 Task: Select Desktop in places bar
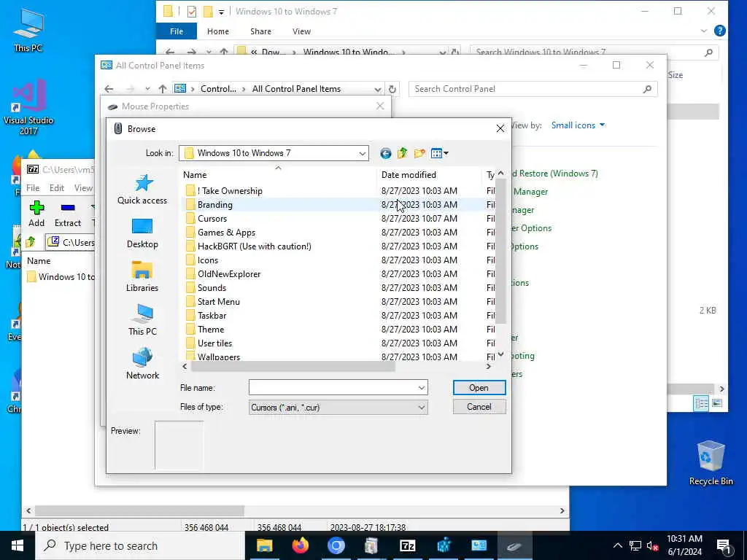point(142,233)
